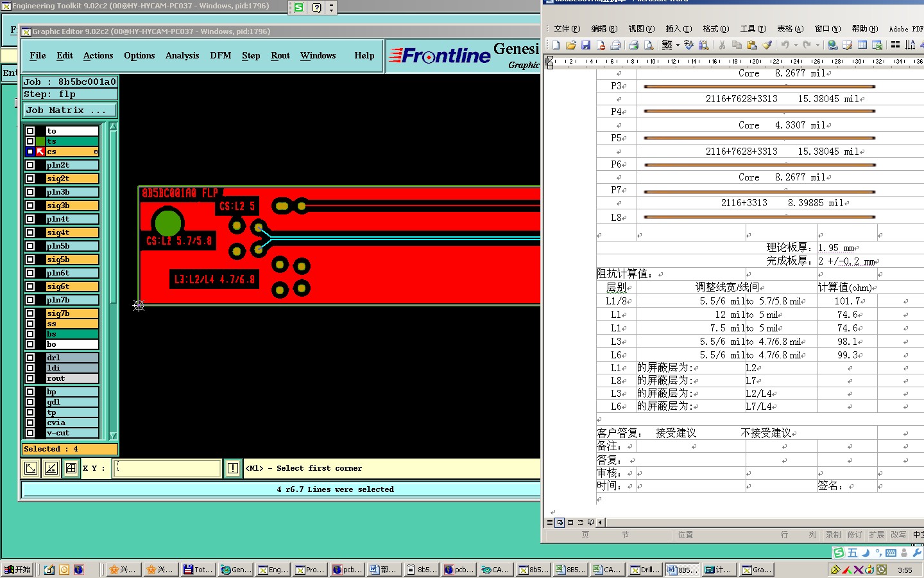Click layer list scroll-down arrow
The image size is (924, 578).
113,435
